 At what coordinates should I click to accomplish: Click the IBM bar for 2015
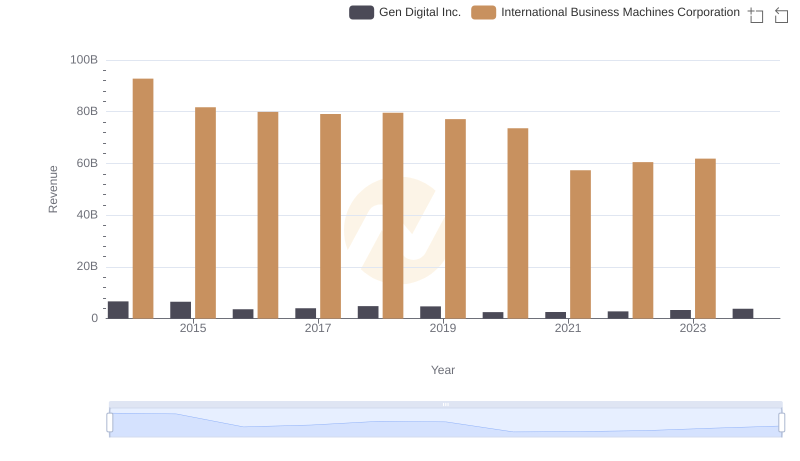205,213
